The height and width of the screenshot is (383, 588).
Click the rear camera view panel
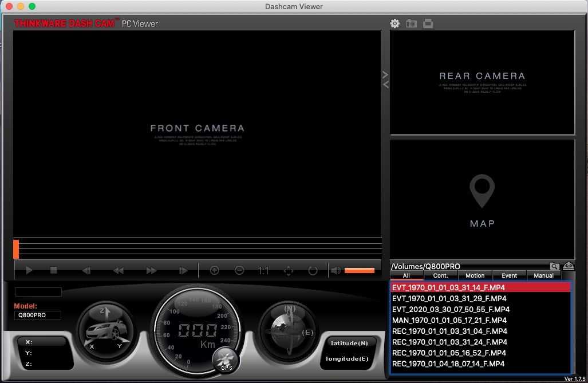click(482, 82)
